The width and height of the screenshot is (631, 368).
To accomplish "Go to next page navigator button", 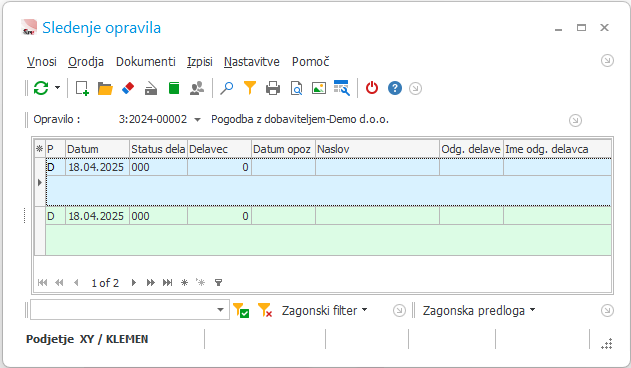I will click(151, 283).
